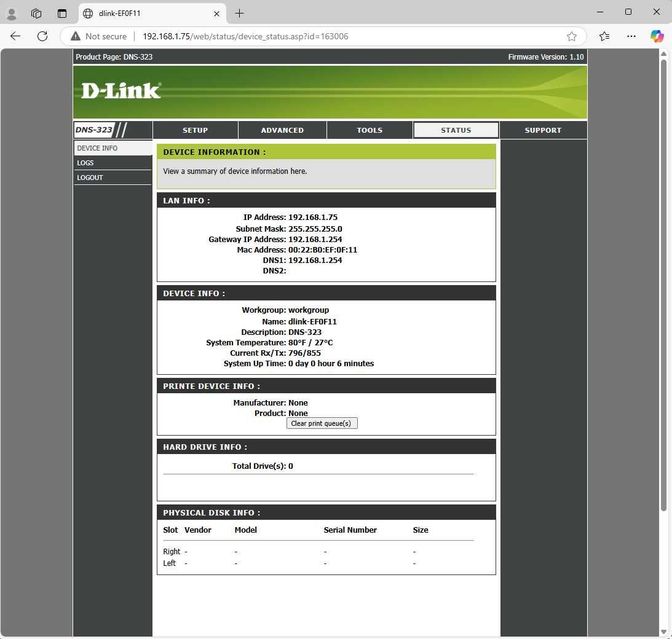672x639 pixels.
Task: Click the scrollbar up arrow
Action: point(663,54)
